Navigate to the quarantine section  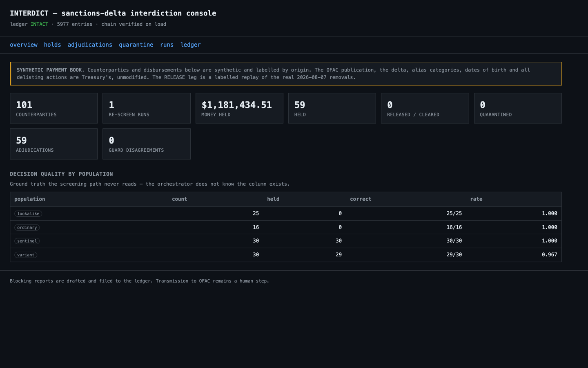coord(136,45)
